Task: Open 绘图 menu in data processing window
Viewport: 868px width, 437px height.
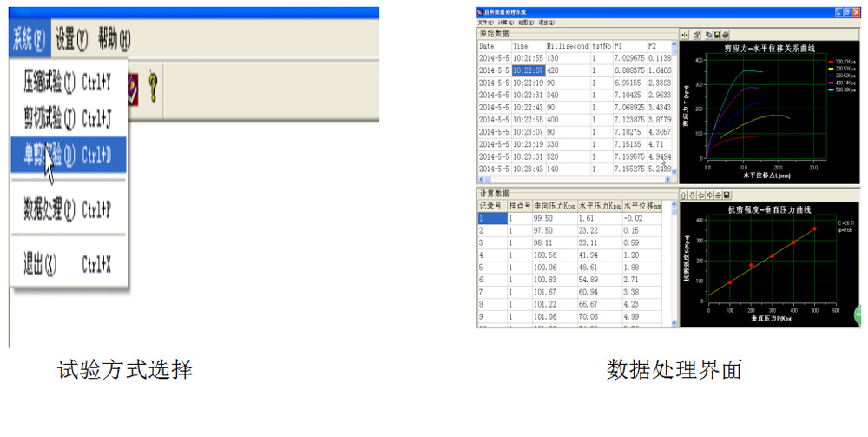Action: (526, 23)
